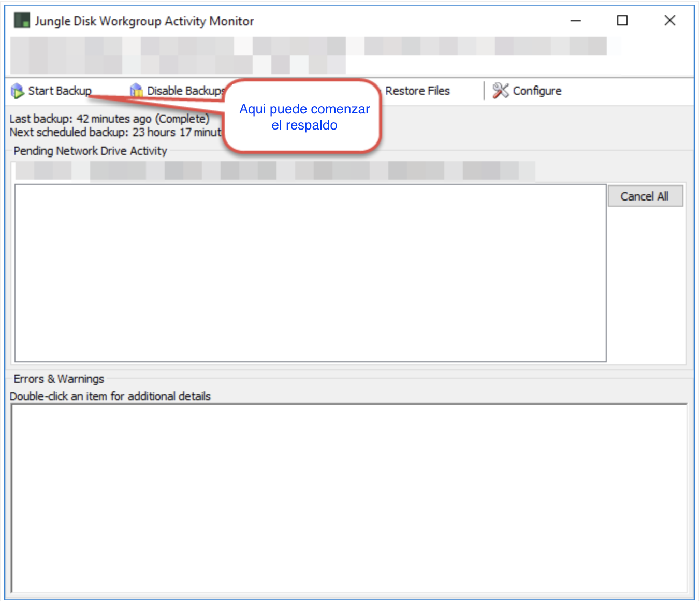This screenshot has width=700, height=601.
Task: Open the Configure settings label
Action: point(537,91)
